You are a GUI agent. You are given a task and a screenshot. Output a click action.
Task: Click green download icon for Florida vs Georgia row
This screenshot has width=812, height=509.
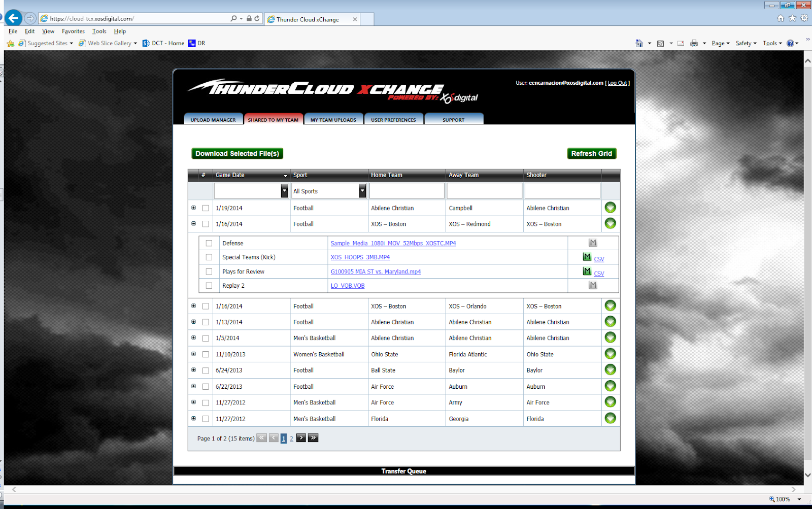point(610,418)
